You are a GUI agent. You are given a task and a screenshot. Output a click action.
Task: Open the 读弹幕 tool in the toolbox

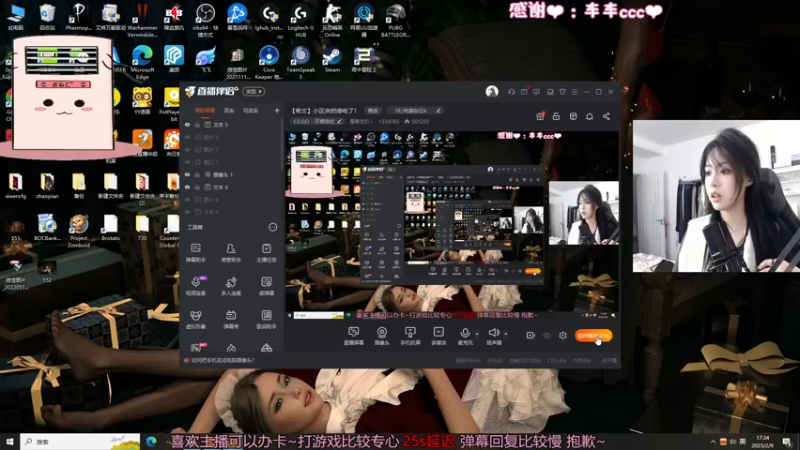click(266, 286)
